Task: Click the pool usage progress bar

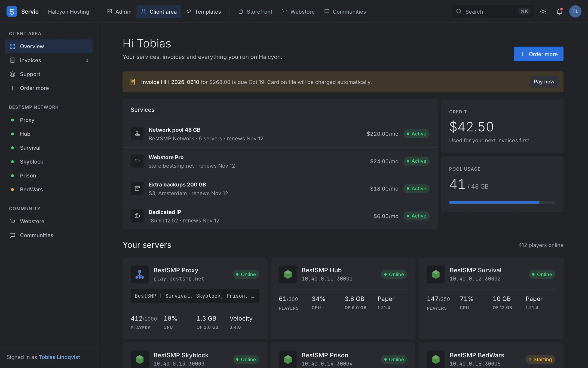Action: click(502, 202)
